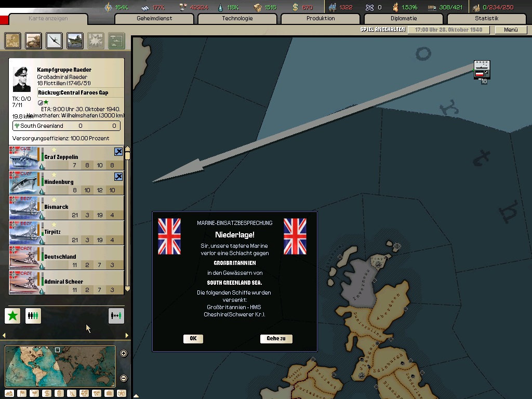Click the world minimap thumbnail
Screen dimensions: 532x399
[60, 366]
